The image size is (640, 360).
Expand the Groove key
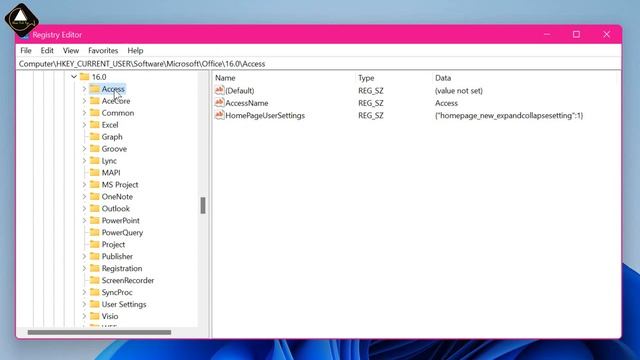[84, 149]
